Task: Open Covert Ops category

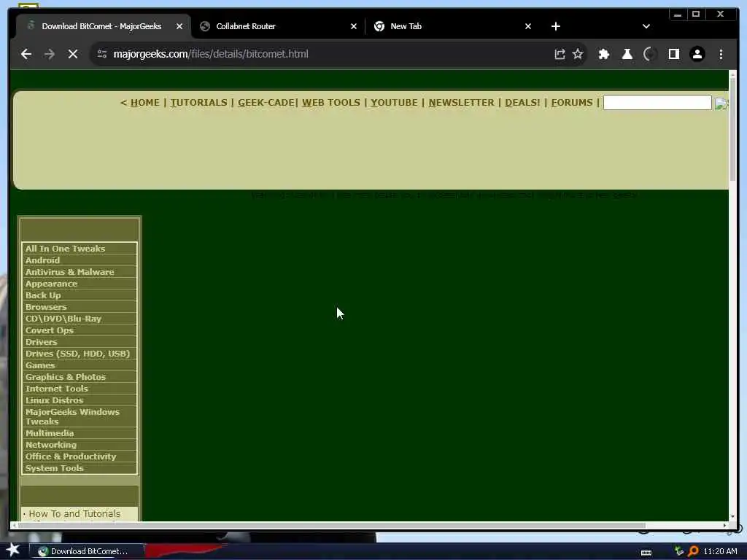Action: (49, 330)
